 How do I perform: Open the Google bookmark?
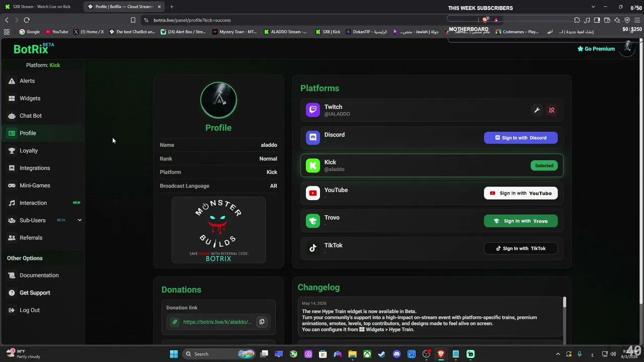[x=29, y=32]
